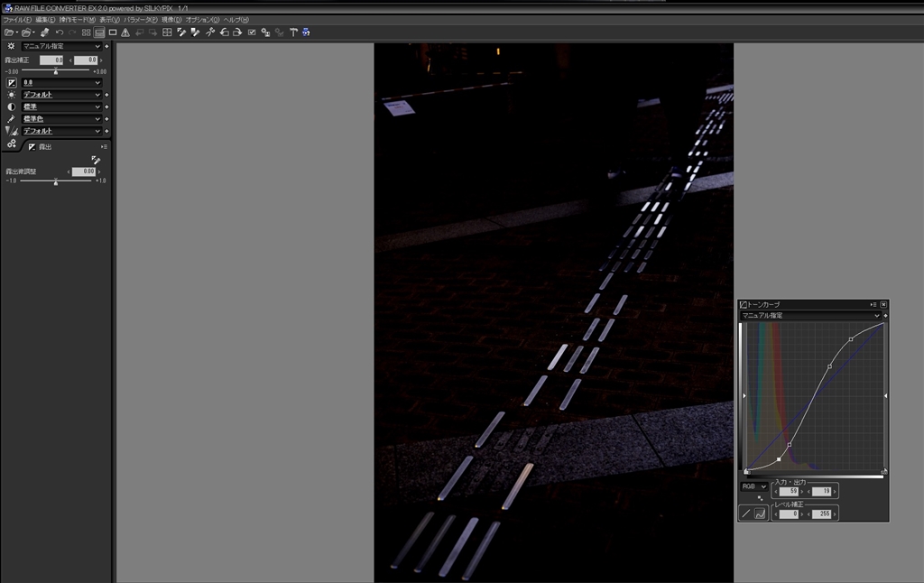Select the skin tone tool icon

(x=209, y=32)
